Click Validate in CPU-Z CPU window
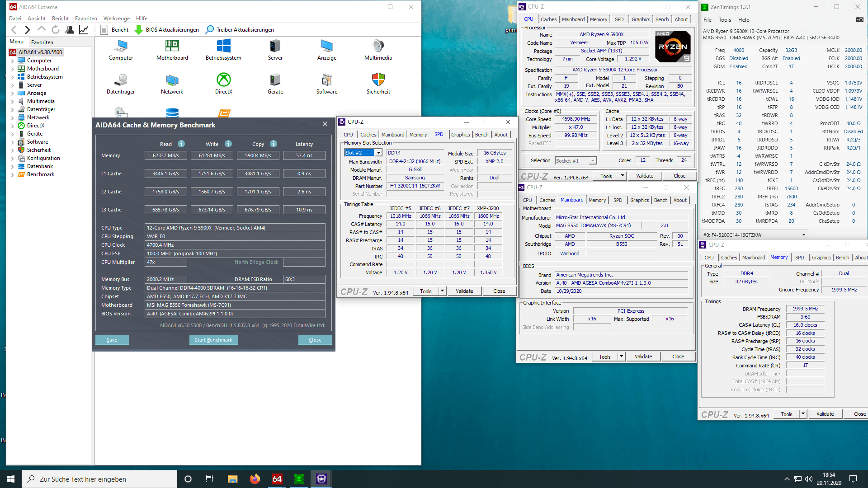Viewport: 868px width, 488px height. tap(645, 176)
